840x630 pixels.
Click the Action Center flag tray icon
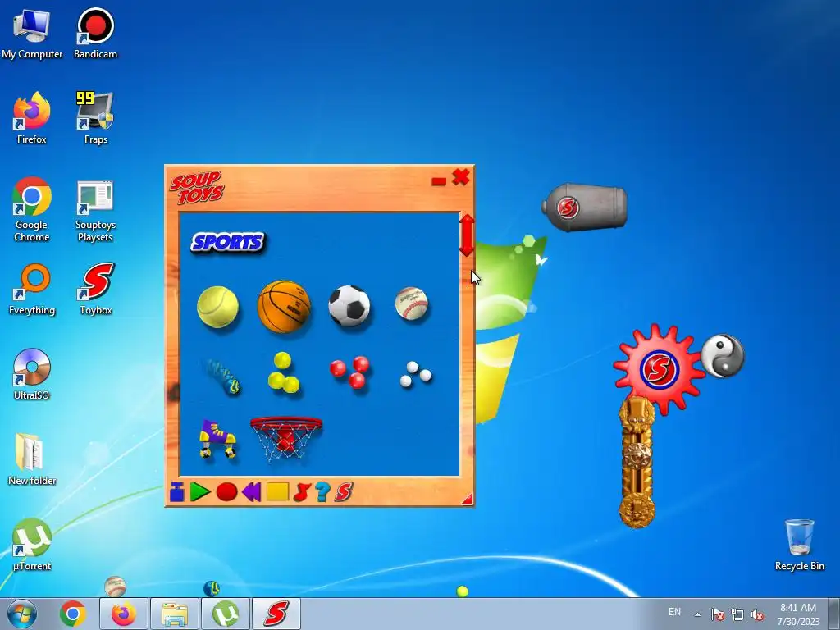717,614
